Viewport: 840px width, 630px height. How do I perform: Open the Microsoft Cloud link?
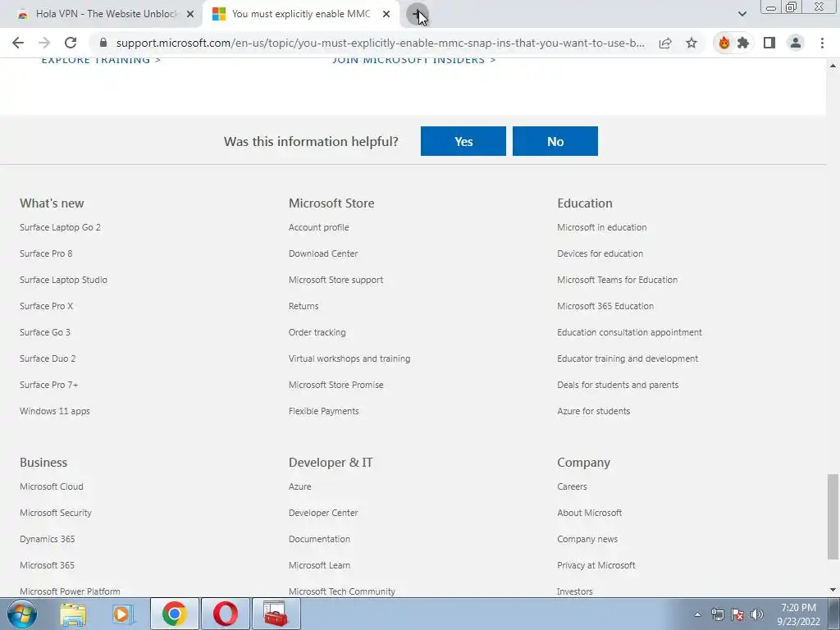pyautogui.click(x=52, y=486)
